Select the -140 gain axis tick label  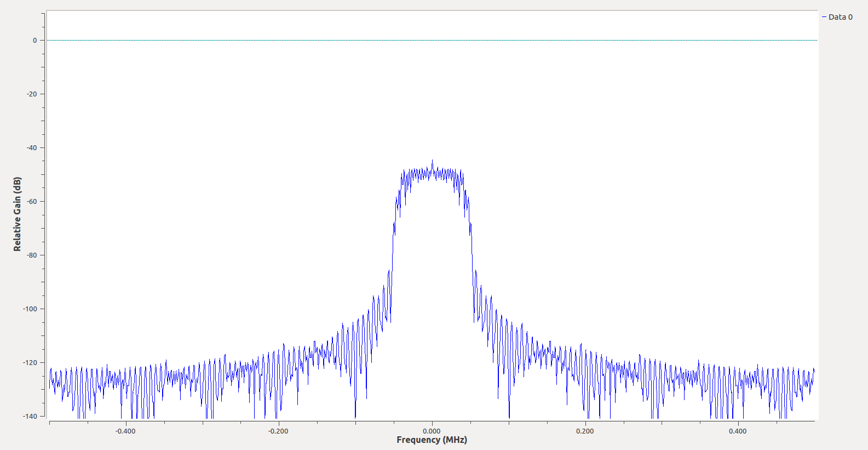tap(31, 416)
